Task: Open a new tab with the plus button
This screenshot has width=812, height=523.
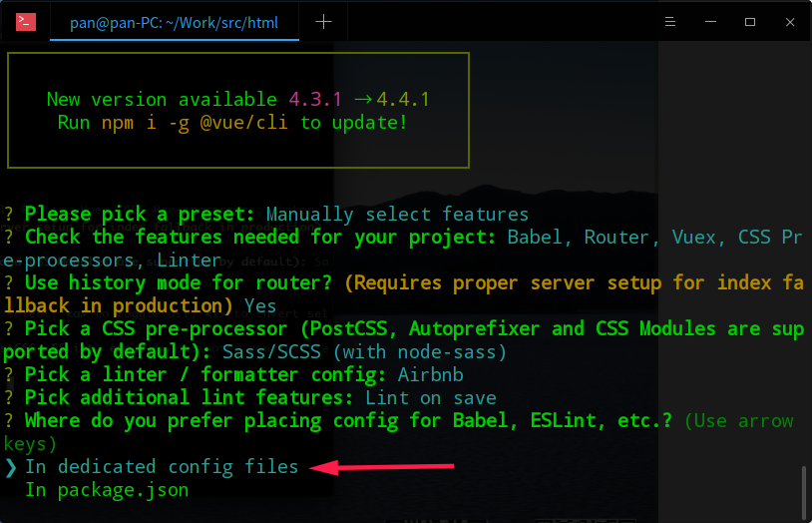Action: 323,22
